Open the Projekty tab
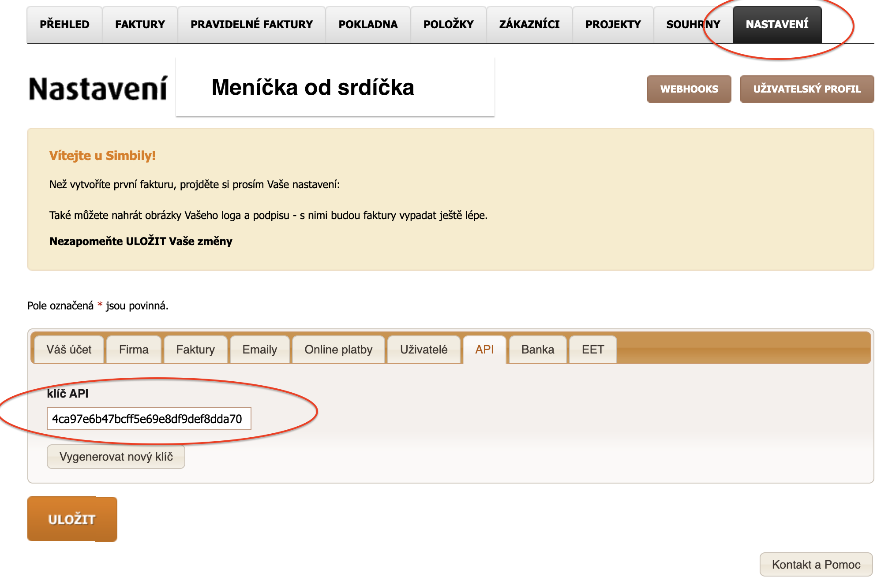 point(613,24)
